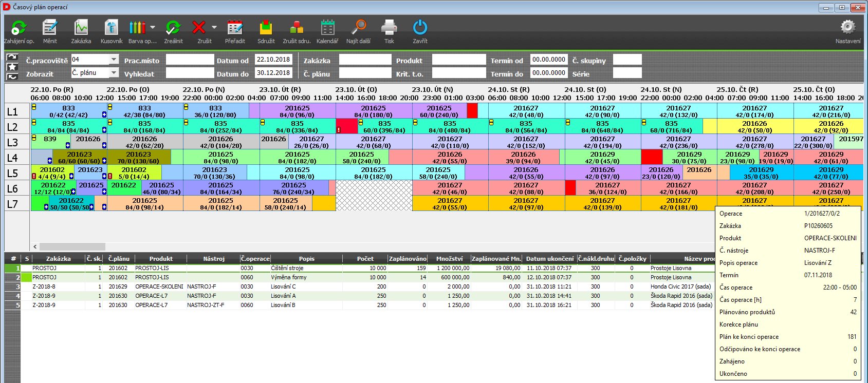Image resolution: width=868 pixels, height=383 pixels.
Task: Click yellow marker in L3 839 block
Action: coord(34,138)
